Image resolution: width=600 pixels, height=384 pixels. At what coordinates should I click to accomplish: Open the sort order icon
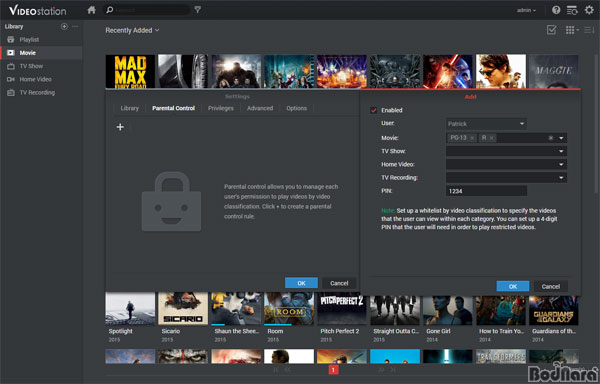[589, 30]
